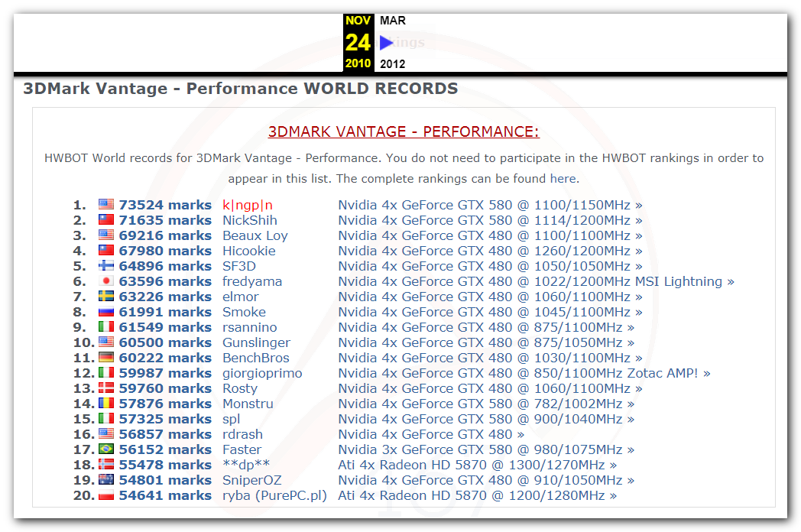This screenshot has height=532, width=801.
Task: Open the MSI Lightning hardware link
Action: [536, 281]
